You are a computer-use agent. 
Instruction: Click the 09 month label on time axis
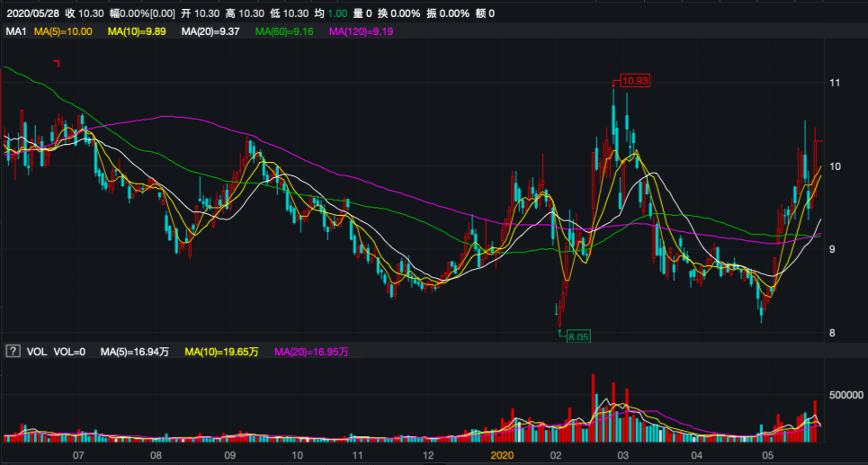coord(229,456)
